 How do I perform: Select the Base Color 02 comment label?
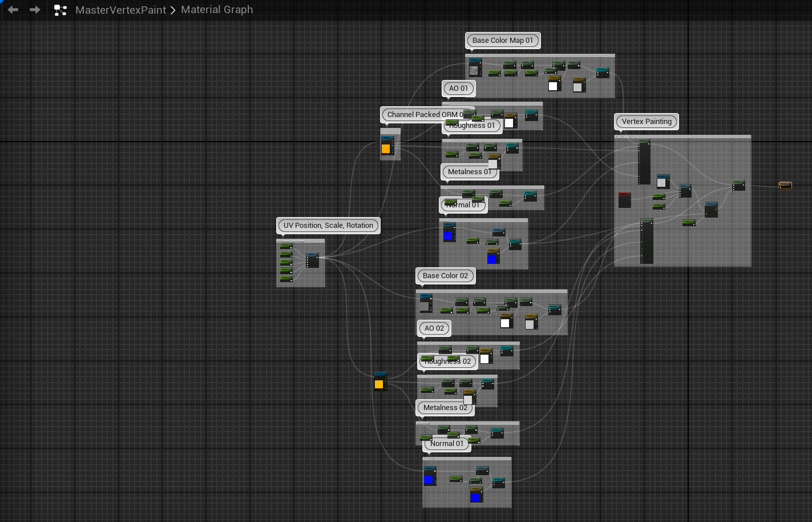(x=445, y=276)
